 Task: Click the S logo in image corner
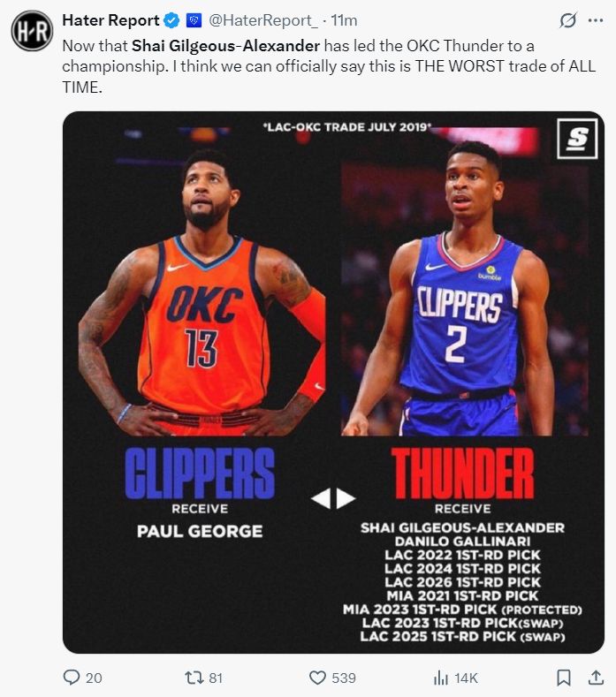[577, 139]
